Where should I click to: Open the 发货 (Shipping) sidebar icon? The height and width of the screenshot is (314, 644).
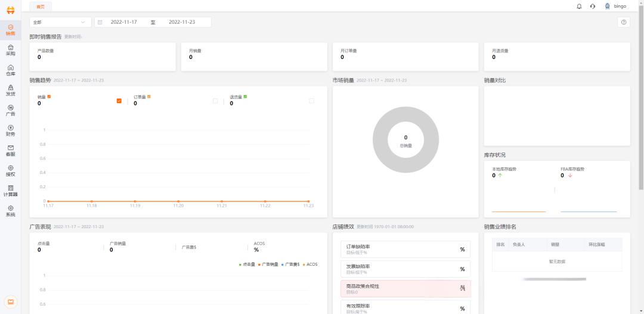11,91
